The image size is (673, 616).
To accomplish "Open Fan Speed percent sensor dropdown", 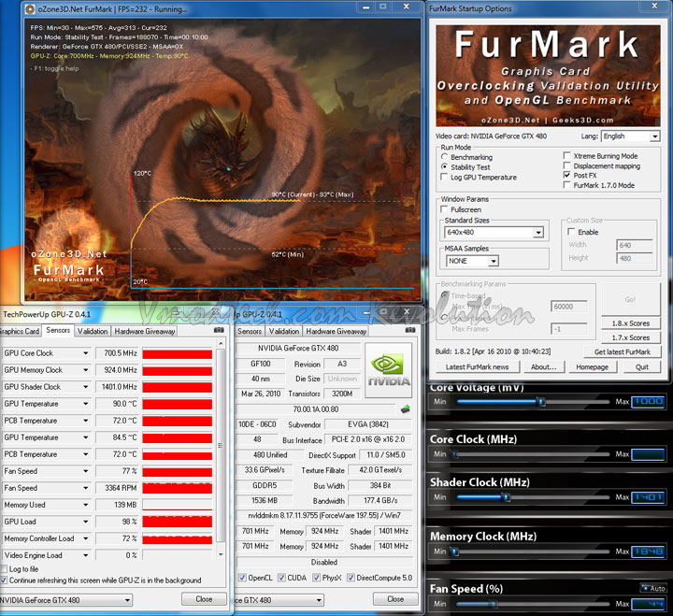I will pyautogui.click(x=86, y=471).
